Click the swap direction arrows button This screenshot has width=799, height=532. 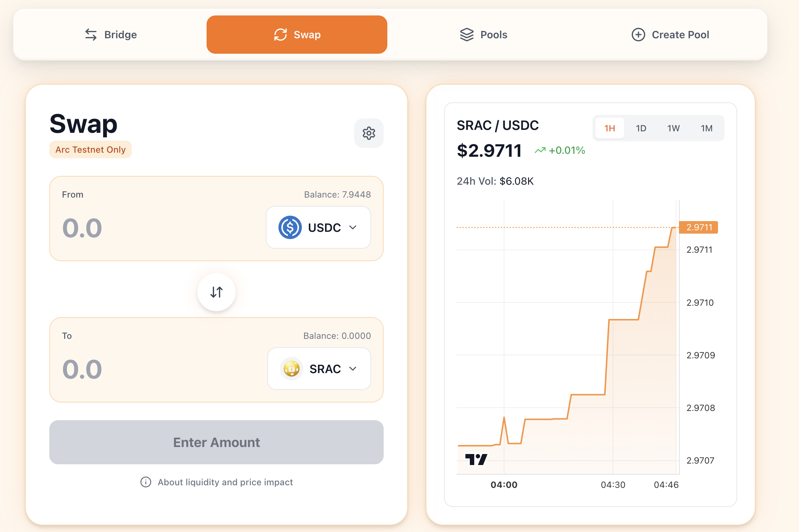click(x=217, y=292)
